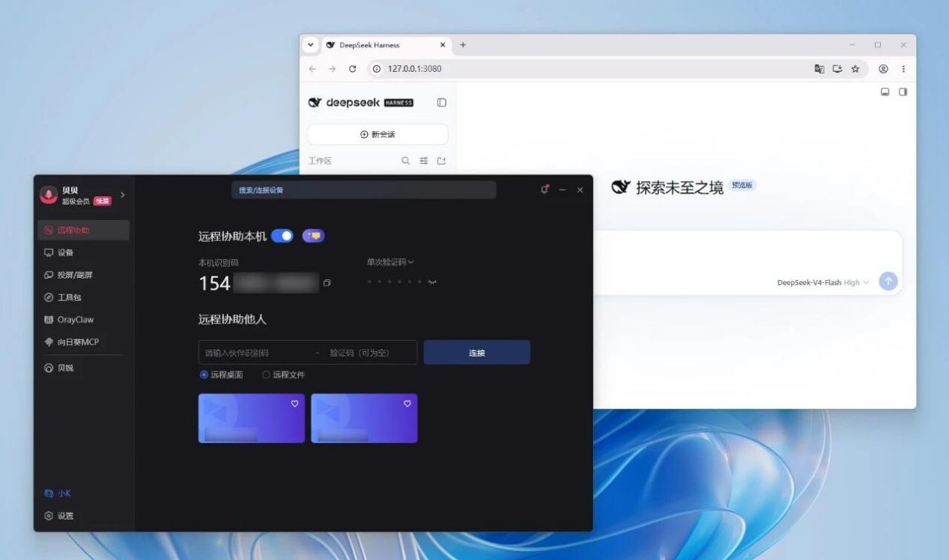Image resolution: width=949 pixels, height=560 pixels.
Task: Toggle the right side panel icon in DeepSeek's top-right corner
Action: pos(903,92)
